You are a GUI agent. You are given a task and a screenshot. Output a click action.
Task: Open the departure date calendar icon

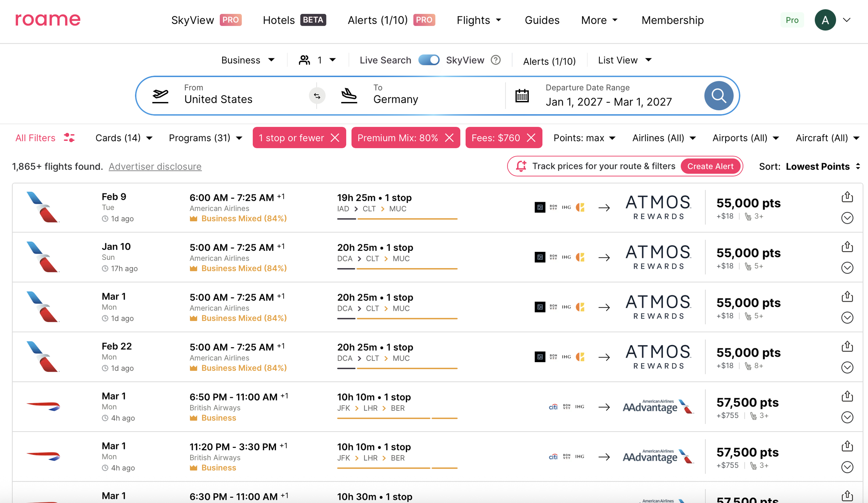pos(522,96)
